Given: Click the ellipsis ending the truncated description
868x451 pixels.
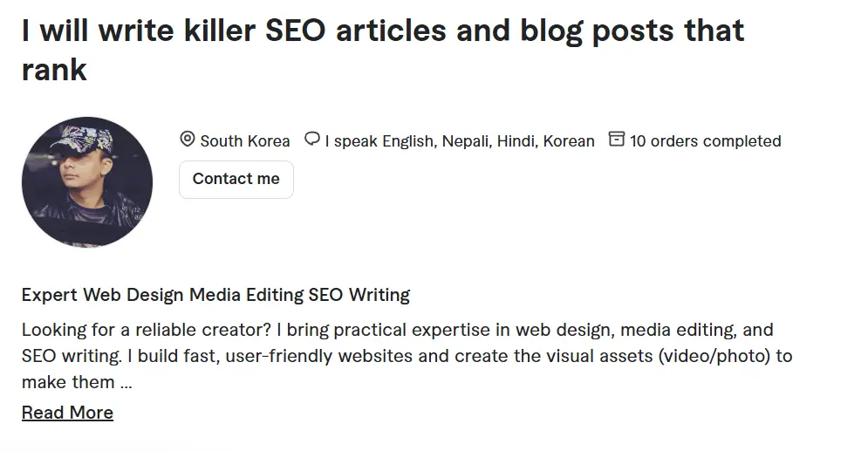Looking at the screenshot, I should [126, 382].
